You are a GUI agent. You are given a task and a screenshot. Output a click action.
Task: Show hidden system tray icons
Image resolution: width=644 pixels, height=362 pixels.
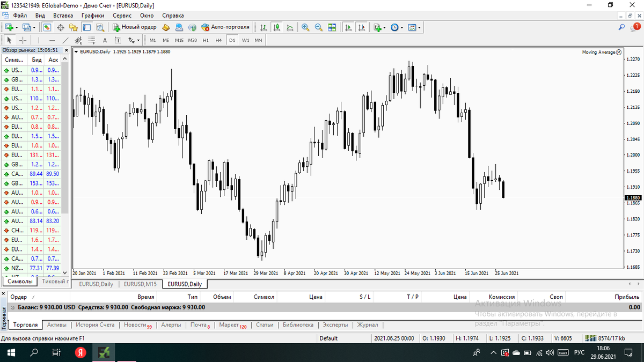(494, 353)
